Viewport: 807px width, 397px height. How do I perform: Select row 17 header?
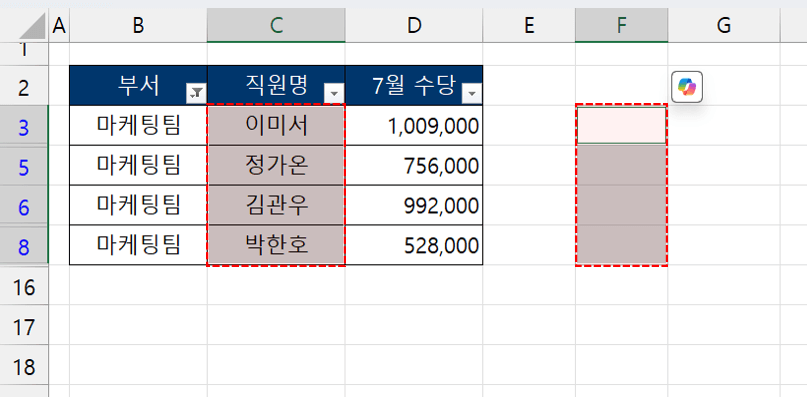click(x=24, y=325)
